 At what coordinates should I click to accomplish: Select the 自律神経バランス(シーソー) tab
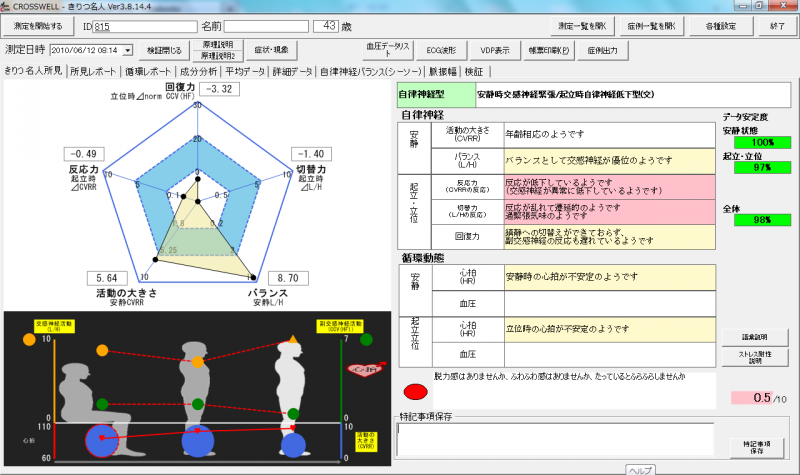coord(369,72)
